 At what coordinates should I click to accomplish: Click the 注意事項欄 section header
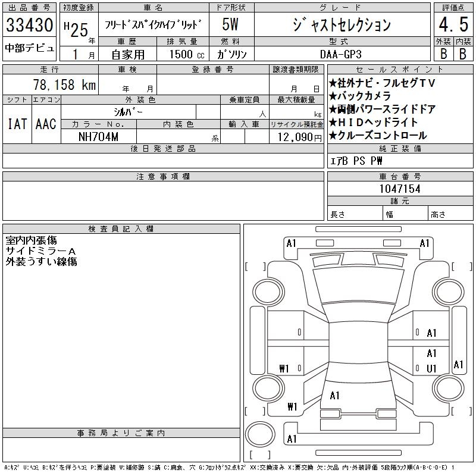point(163,176)
